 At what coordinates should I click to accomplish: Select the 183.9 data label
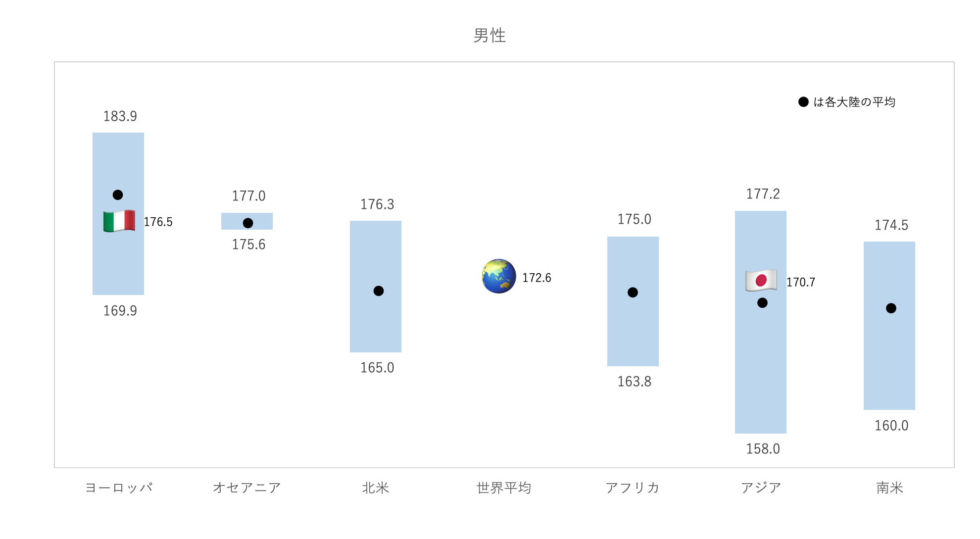coord(120,116)
